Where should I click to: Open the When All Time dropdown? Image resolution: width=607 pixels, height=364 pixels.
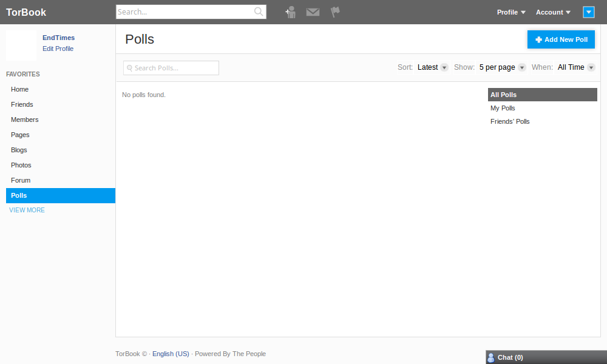click(x=575, y=67)
